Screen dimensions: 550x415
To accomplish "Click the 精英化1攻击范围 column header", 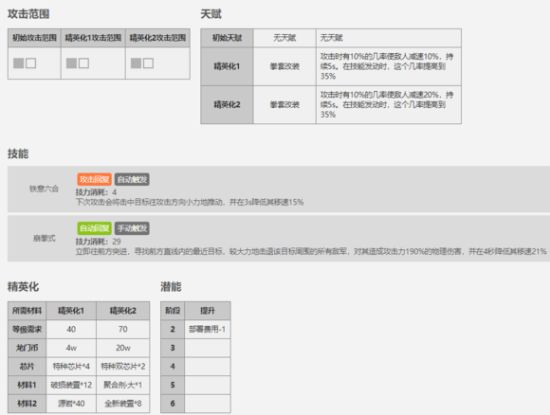I will tap(93, 38).
